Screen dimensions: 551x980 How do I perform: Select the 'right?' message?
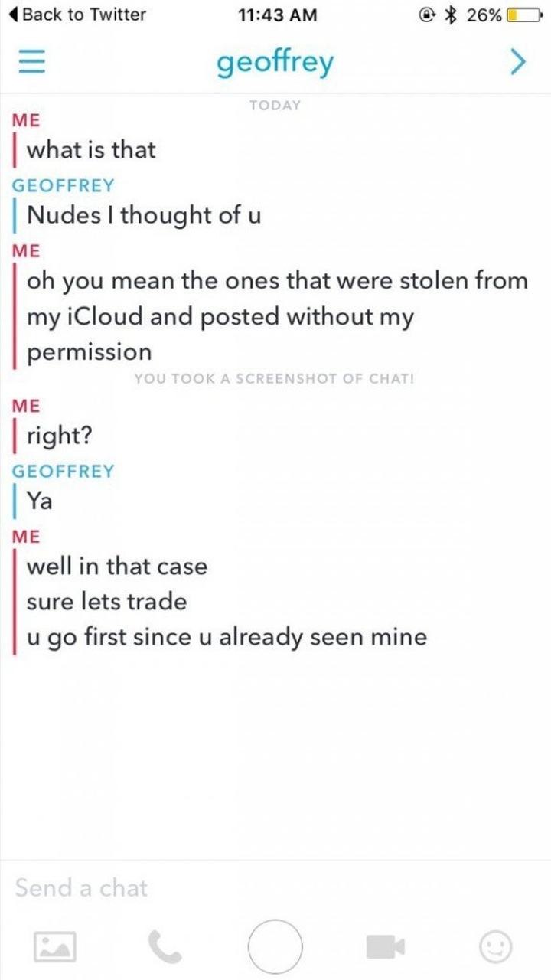(60, 436)
